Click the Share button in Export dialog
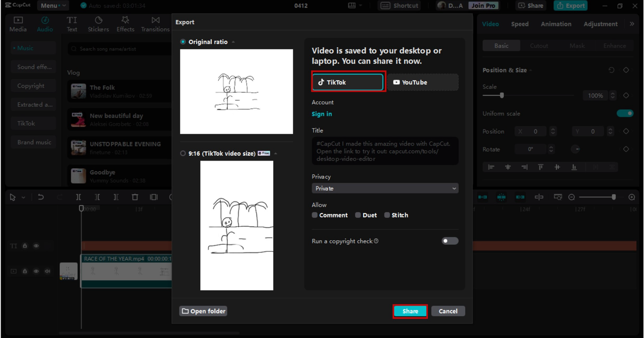Screen dimensions: 644x338 click(x=410, y=311)
